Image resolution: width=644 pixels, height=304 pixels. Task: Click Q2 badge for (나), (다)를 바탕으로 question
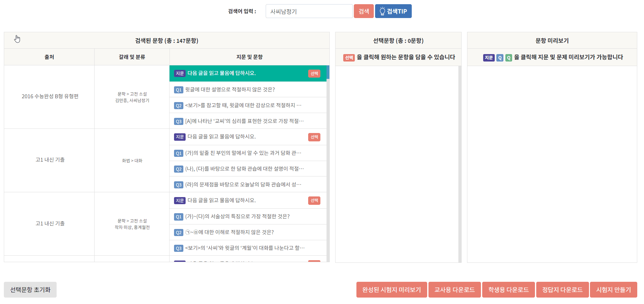coord(179,169)
